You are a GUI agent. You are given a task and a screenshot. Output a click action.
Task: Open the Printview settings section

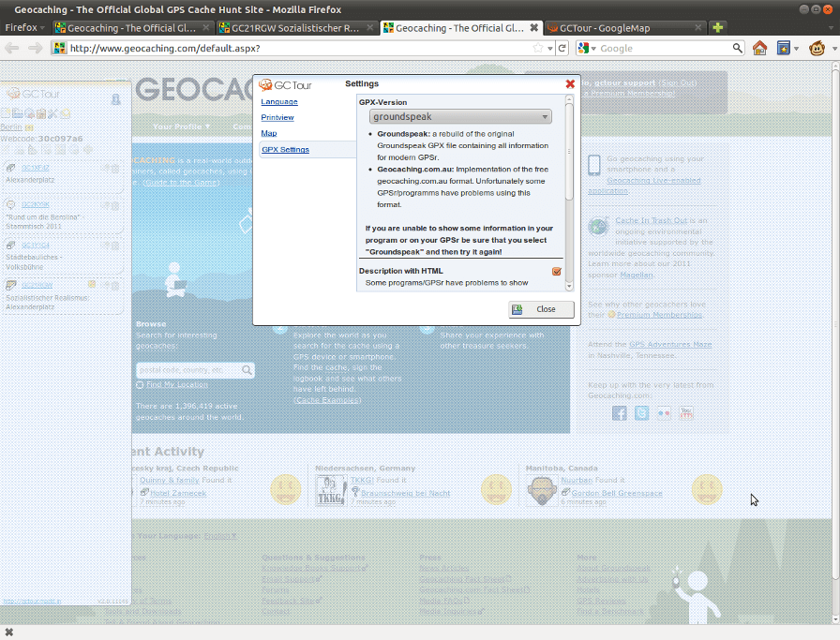(277, 117)
